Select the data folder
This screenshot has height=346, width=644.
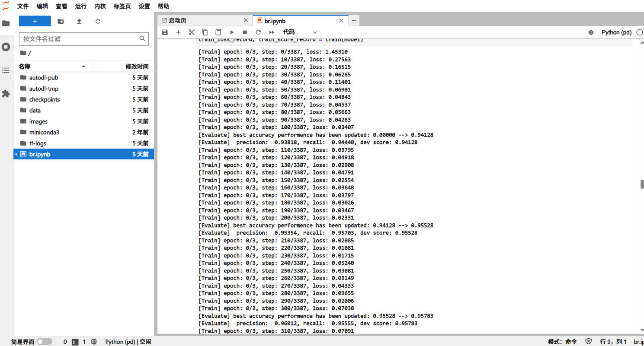pyautogui.click(x=83, y=111)
